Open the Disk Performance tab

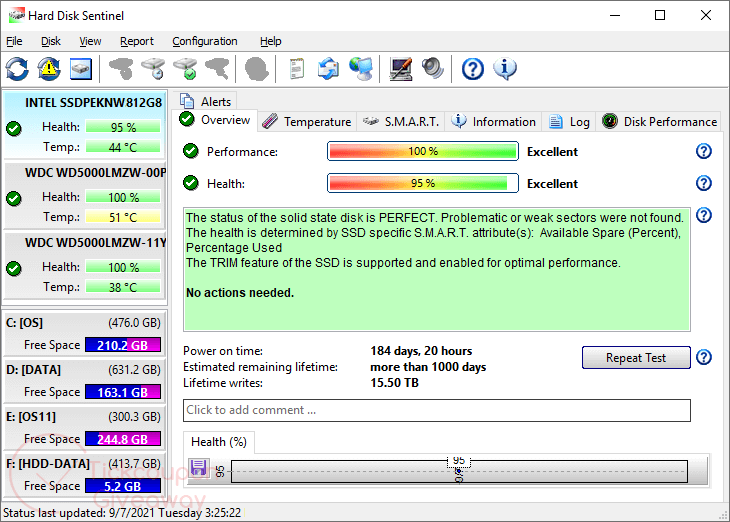click(x=660, y=122)
